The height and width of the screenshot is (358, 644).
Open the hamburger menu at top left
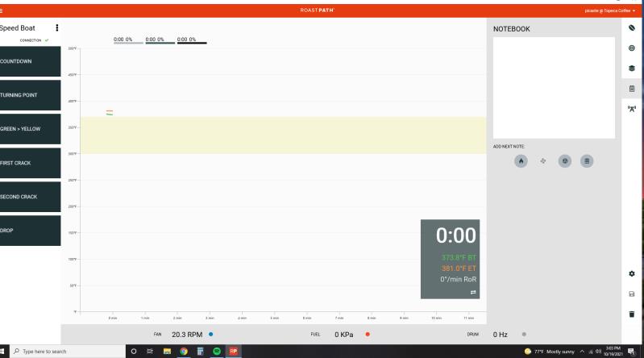[x=3, y=9]
